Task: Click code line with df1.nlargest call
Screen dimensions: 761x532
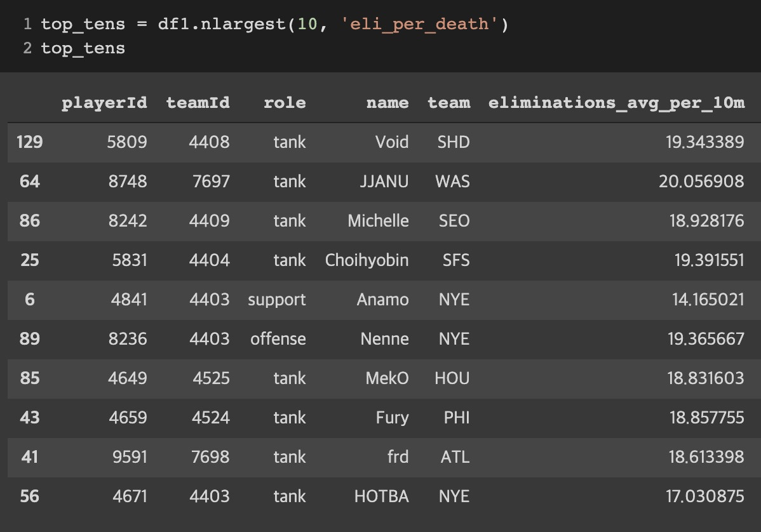Action: pos(274,23)
